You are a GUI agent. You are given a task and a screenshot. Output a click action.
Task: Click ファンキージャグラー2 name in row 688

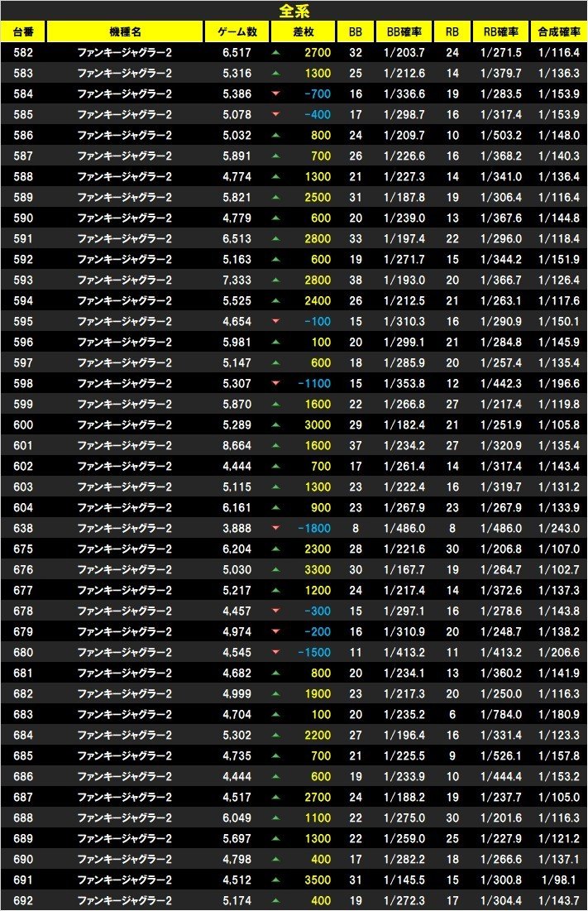(x=125, y=818)
